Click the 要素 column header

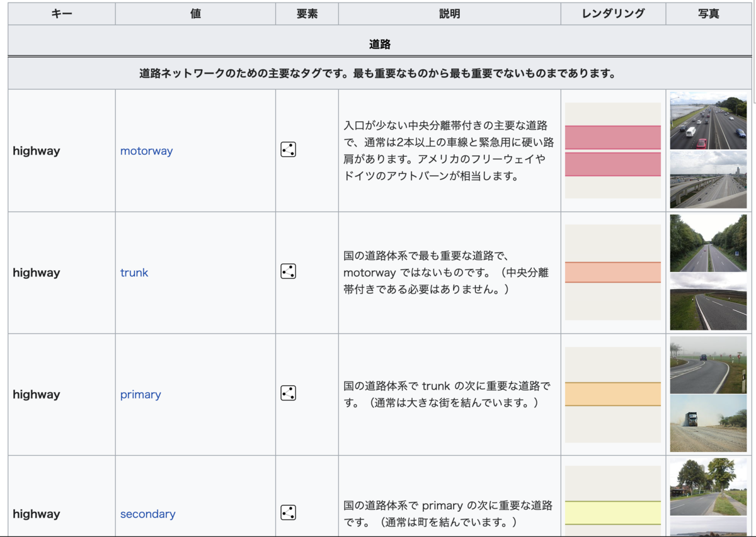click(307, 13)
